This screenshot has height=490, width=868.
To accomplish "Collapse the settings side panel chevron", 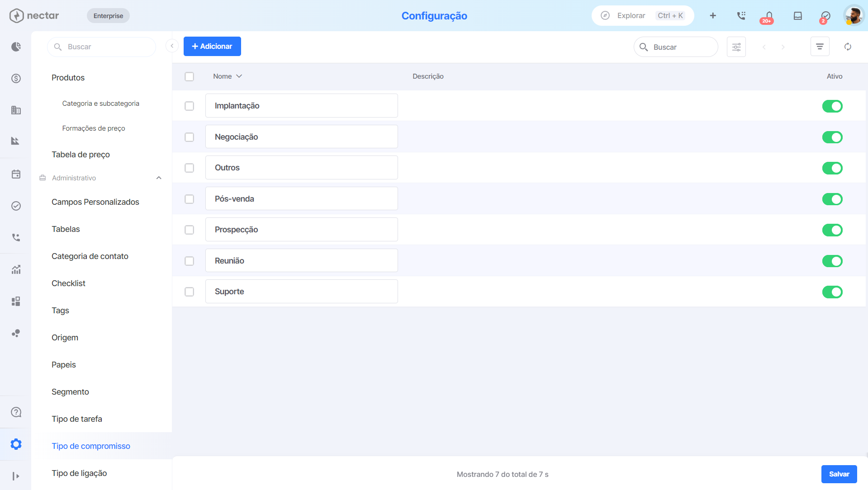I will (x=172, y=46).
